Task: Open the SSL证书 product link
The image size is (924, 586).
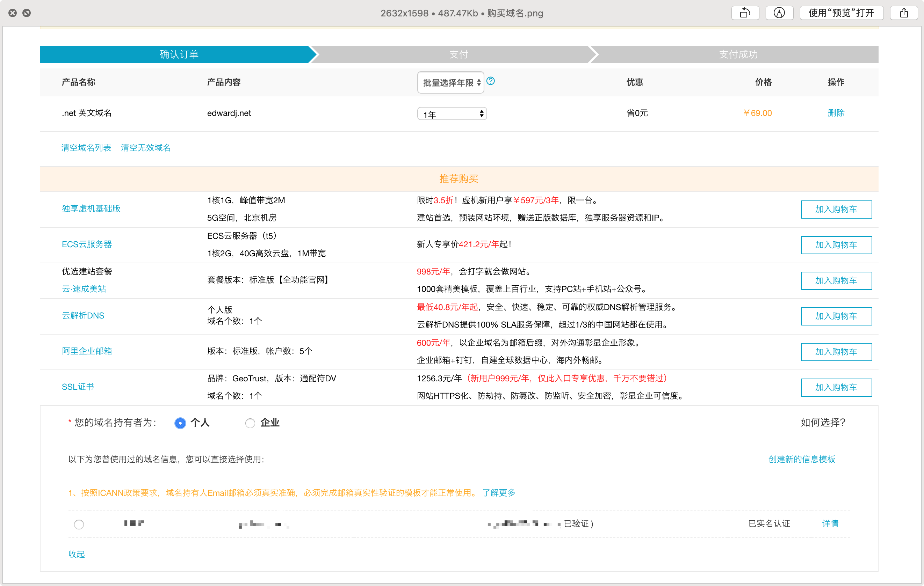Action: click(78, 387)
